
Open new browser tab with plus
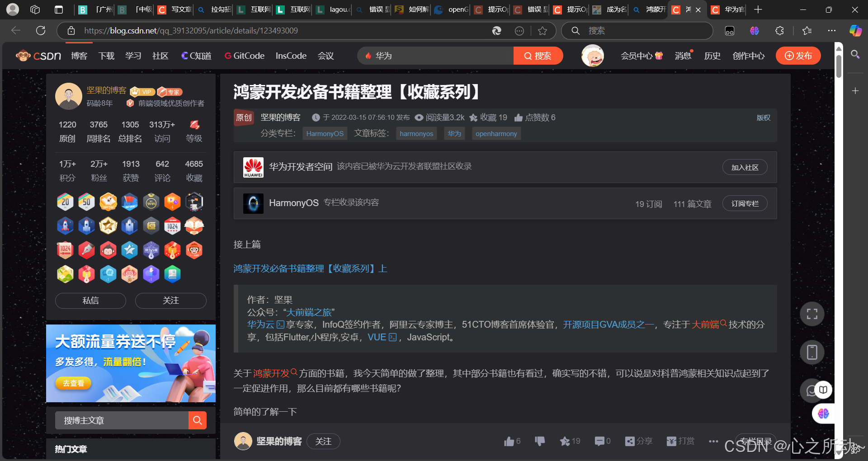[758, 9]
